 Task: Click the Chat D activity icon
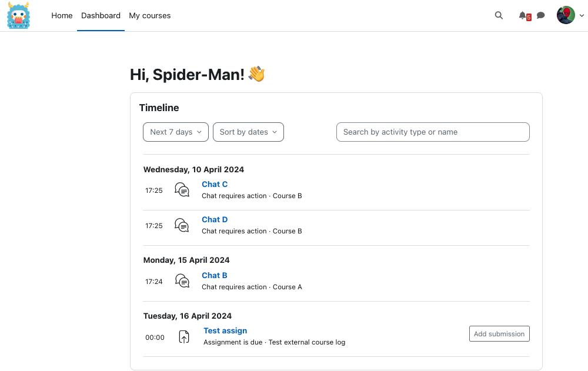tap(182, 225)
